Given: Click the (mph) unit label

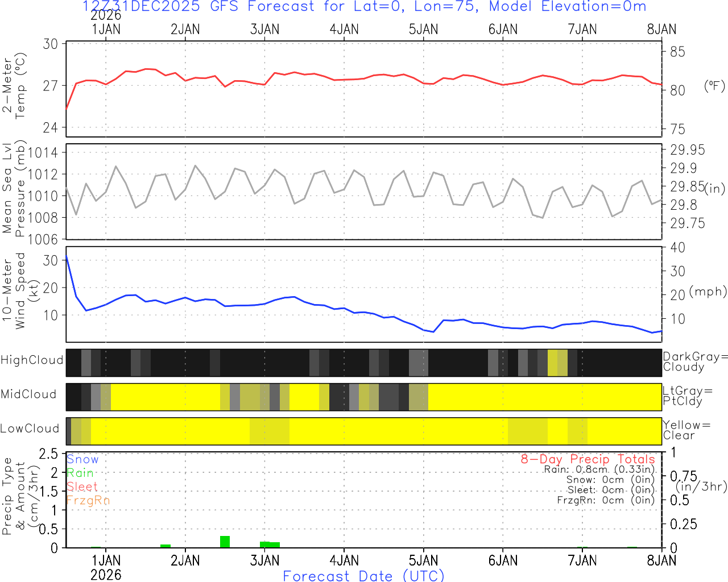Looking at the screenshot, I should [708, 292].
